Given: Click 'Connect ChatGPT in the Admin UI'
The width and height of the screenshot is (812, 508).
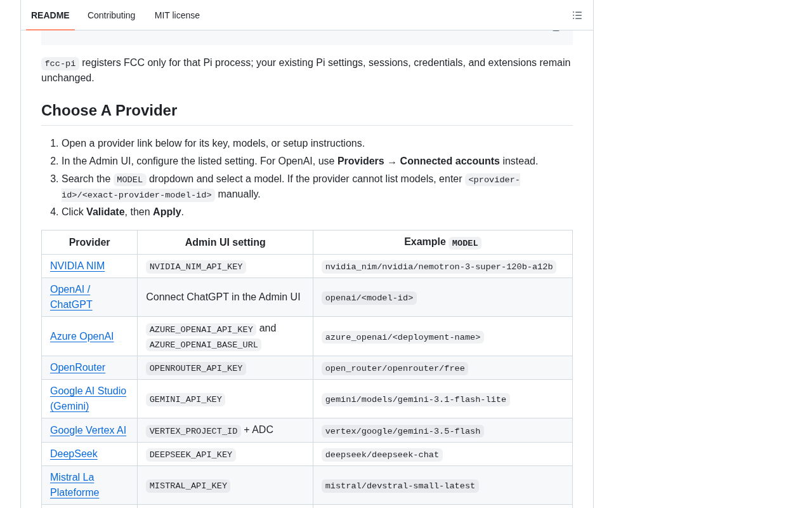Looking at the screenshot, I should pyautogui.click(x=223, y=297).
